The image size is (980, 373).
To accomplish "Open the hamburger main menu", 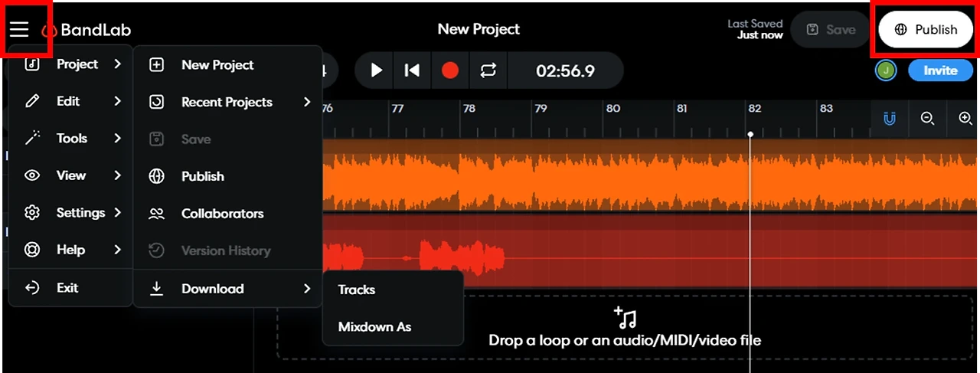I will [x=20, y=30].
